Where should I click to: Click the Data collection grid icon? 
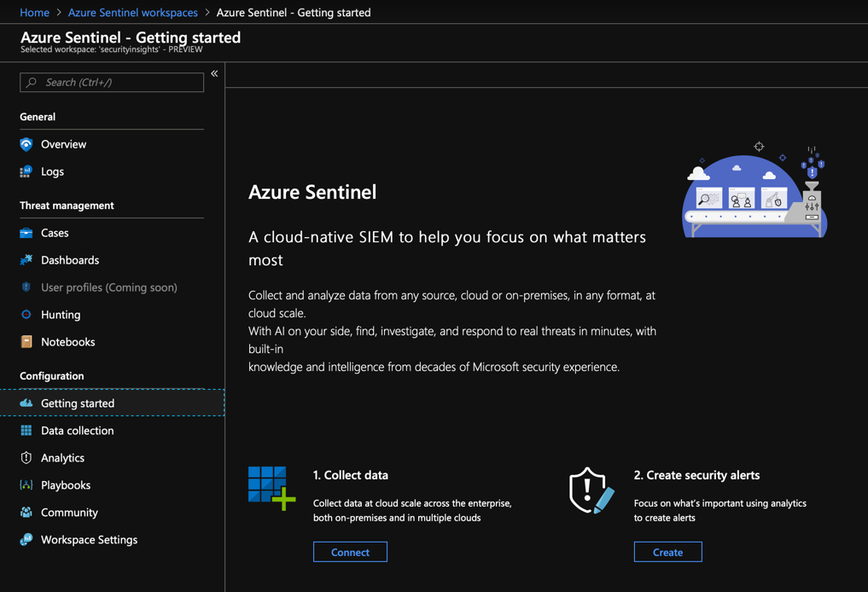[26, 431]
